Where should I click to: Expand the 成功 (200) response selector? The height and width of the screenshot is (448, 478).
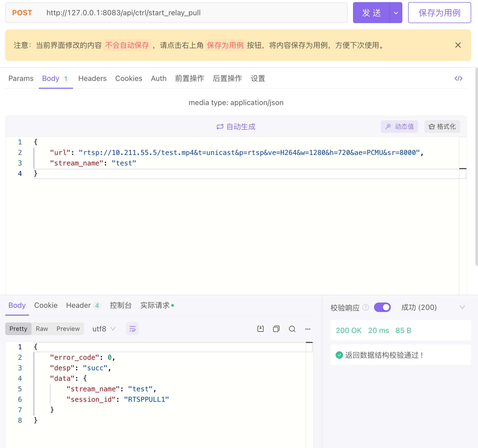(x=434, y=307)
